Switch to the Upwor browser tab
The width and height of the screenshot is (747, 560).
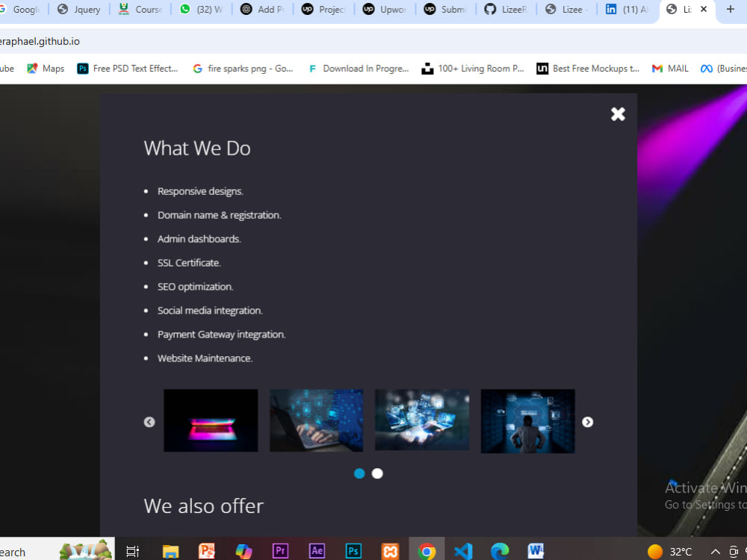385,10
